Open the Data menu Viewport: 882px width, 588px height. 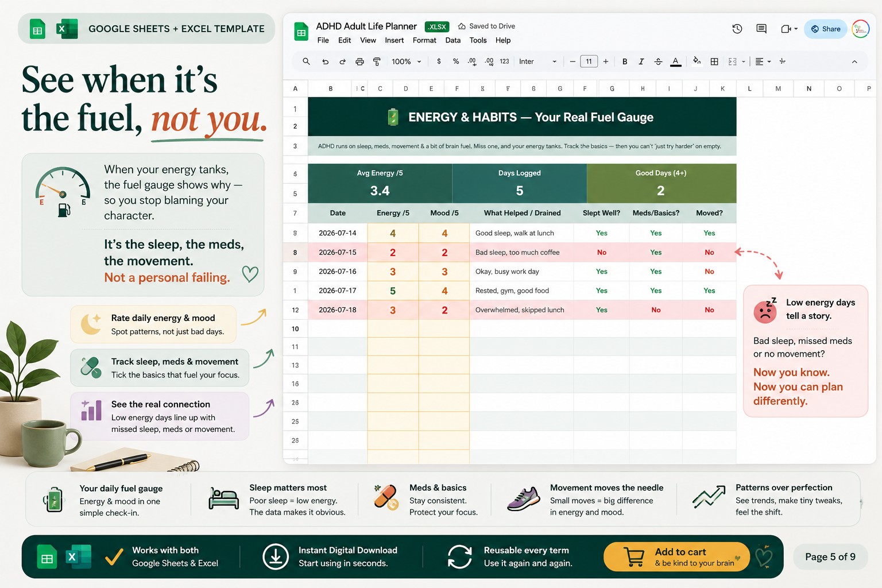tap(453, 40)
